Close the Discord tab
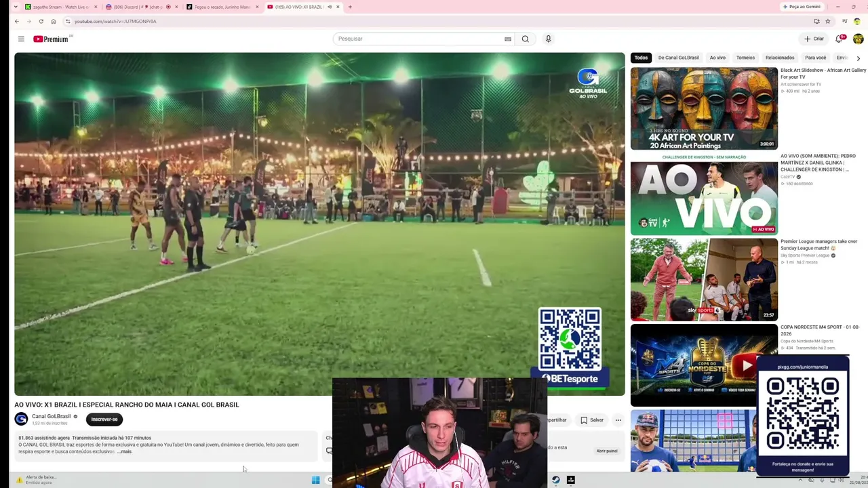 pos(176,7)
